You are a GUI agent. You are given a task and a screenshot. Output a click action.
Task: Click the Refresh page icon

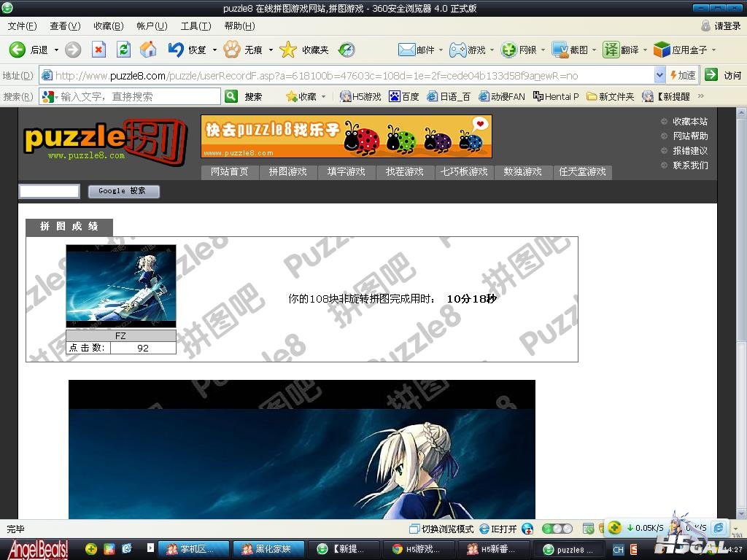coord(123,50)
